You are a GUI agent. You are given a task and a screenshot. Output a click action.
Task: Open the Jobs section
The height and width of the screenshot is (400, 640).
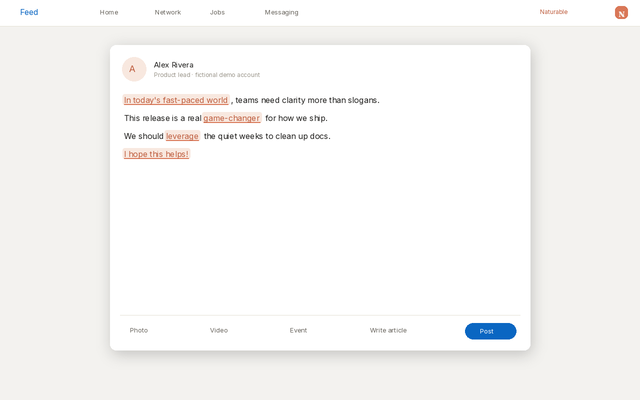click(217, 12)
